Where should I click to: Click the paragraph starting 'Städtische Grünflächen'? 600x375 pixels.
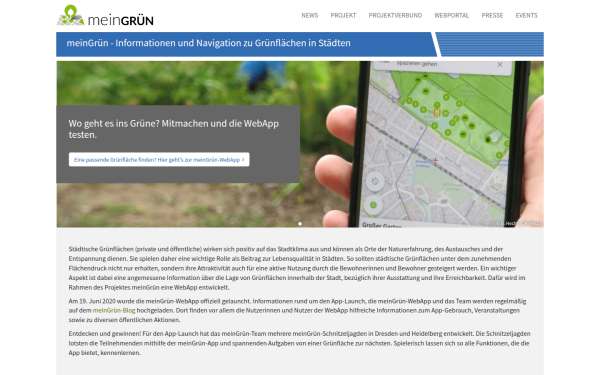point(297,268)
